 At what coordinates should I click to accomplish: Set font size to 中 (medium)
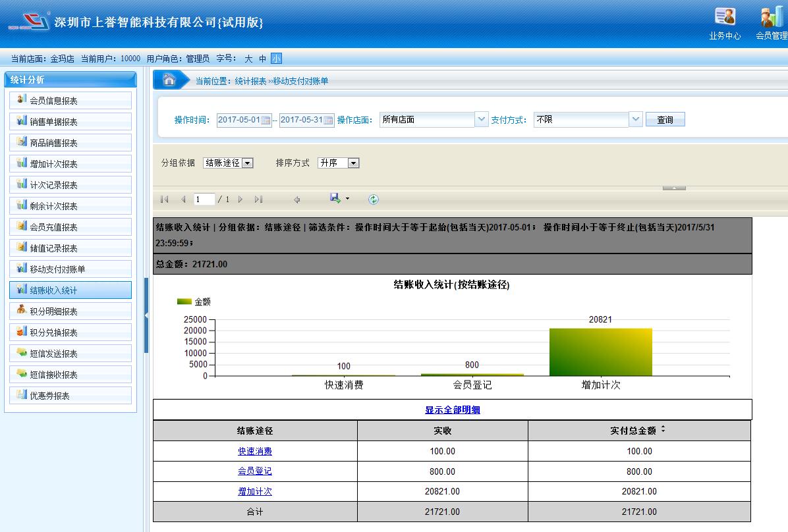262,59
